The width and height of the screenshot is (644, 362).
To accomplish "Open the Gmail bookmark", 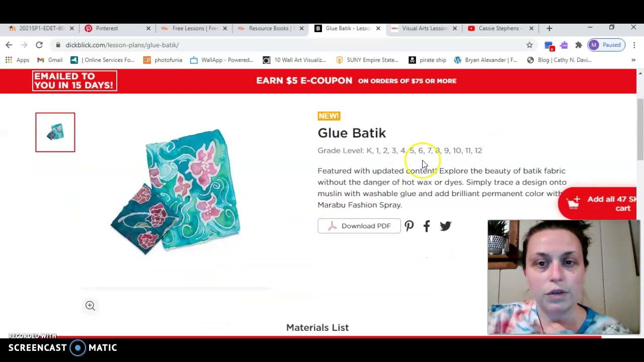I will coord(50,60).
